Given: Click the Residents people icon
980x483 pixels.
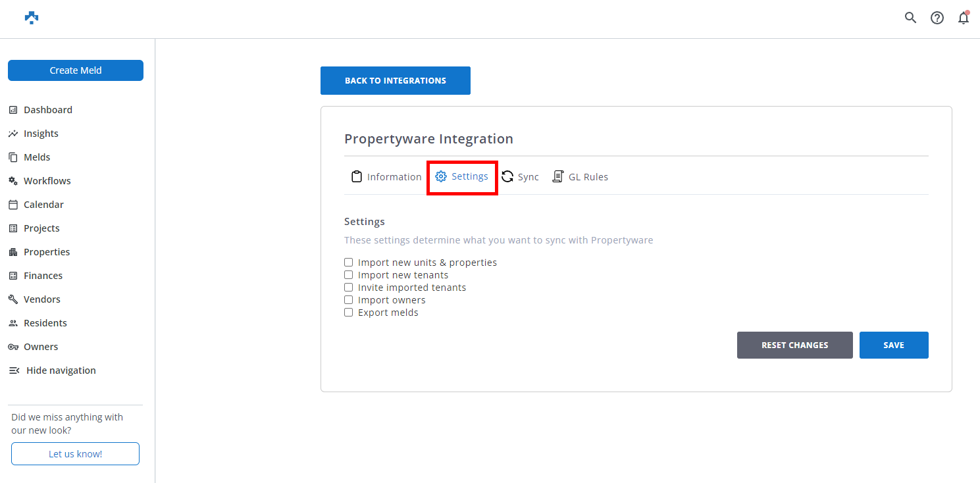Looking at the screenshot, I should click(x=13, y=323).
